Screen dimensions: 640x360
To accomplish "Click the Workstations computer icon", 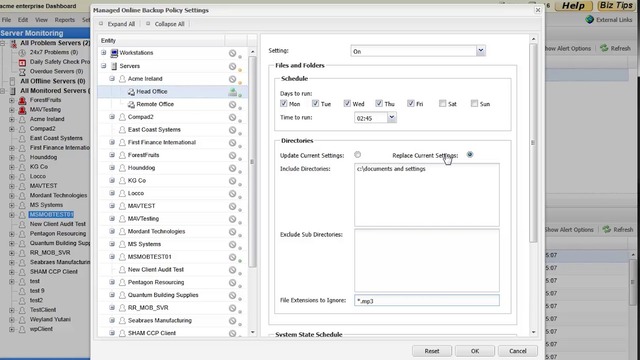I will point(114,53).
